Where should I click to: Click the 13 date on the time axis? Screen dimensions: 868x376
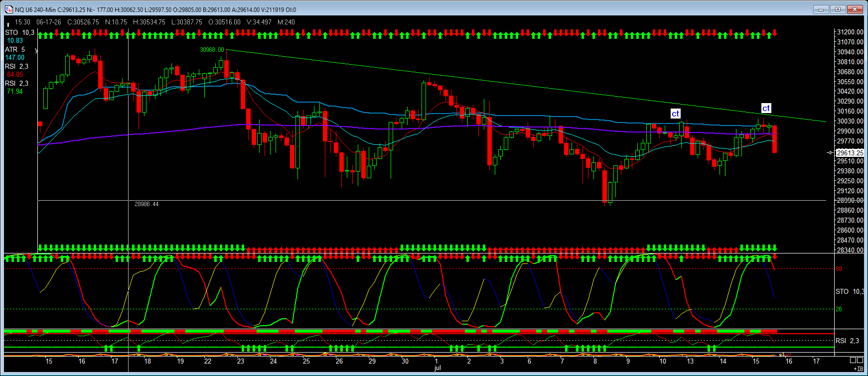click(x=690, y=361)
